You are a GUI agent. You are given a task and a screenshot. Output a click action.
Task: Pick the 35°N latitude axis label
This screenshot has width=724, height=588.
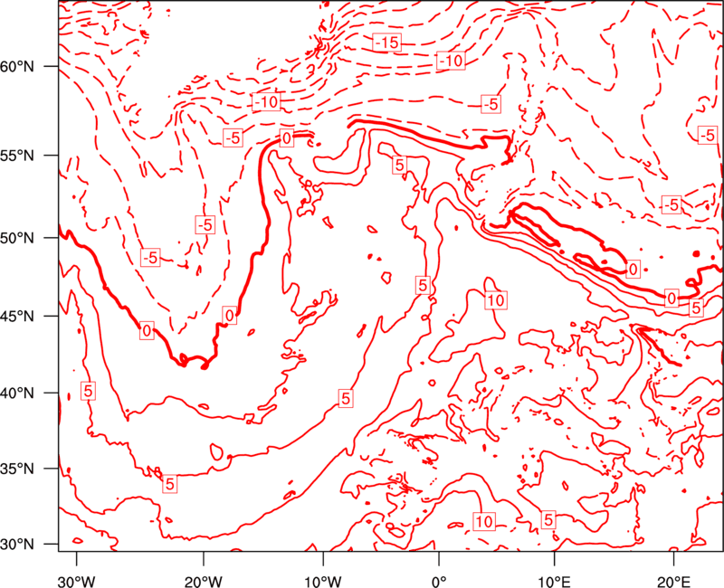(17, 469)
